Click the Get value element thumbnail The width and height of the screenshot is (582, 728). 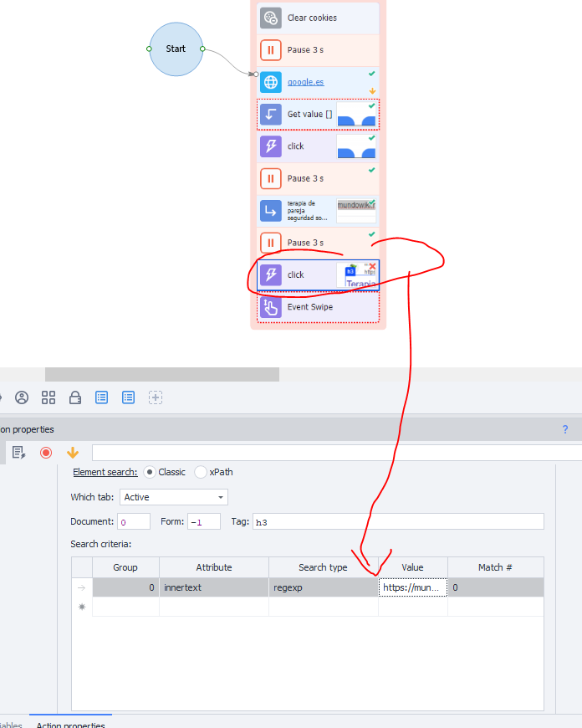[x=356, y=115]
